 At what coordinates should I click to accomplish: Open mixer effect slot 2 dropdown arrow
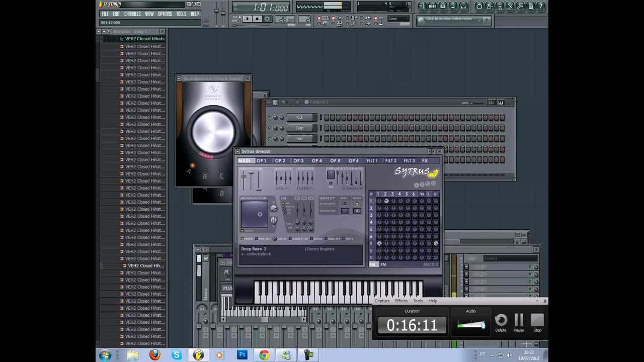[x=466, y=274]
